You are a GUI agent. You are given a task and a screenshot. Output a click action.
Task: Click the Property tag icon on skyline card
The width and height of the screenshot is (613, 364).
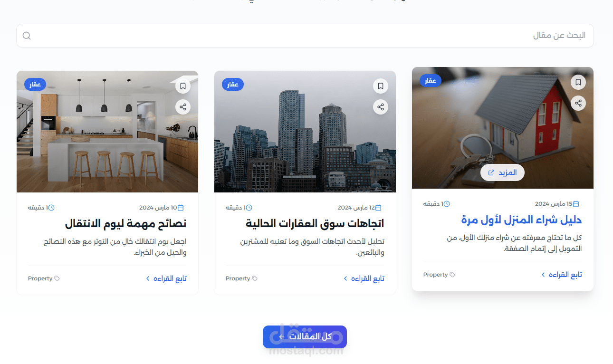pyautogui.click(x=255, y=278)
